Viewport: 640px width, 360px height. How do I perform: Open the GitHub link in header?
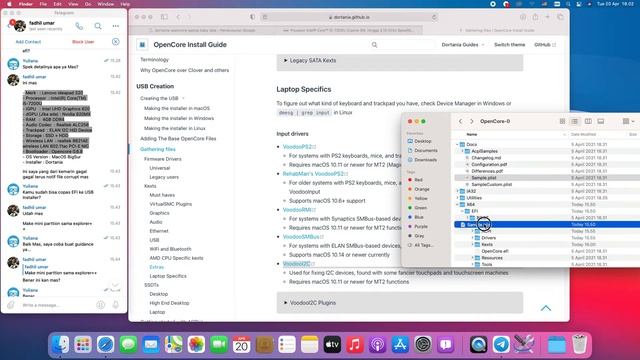pos(545,44)
